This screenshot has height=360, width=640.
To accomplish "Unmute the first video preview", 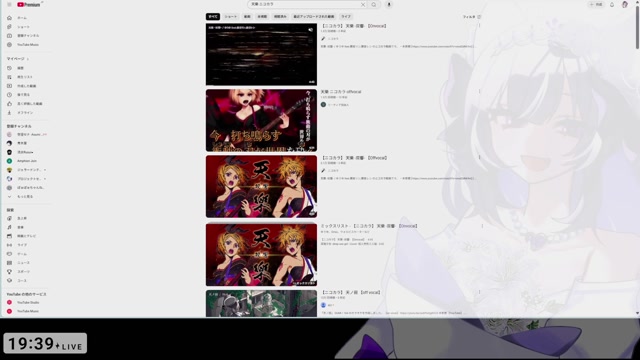I will pyautogui.click(x=311, y=30).
